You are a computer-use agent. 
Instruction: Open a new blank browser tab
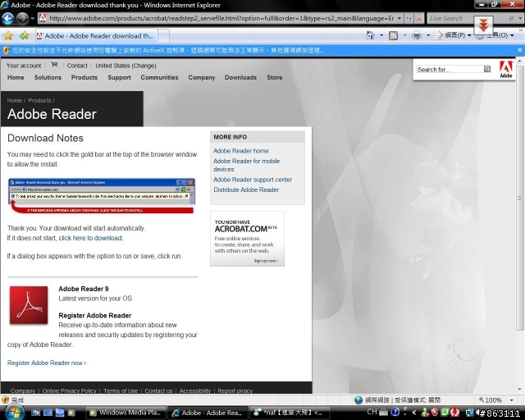[163, 36]
